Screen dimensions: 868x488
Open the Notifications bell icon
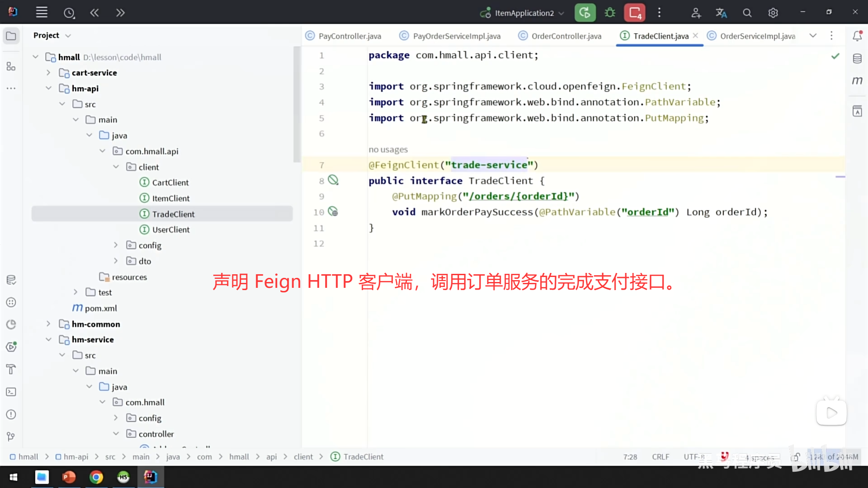(x=857, y=36)
